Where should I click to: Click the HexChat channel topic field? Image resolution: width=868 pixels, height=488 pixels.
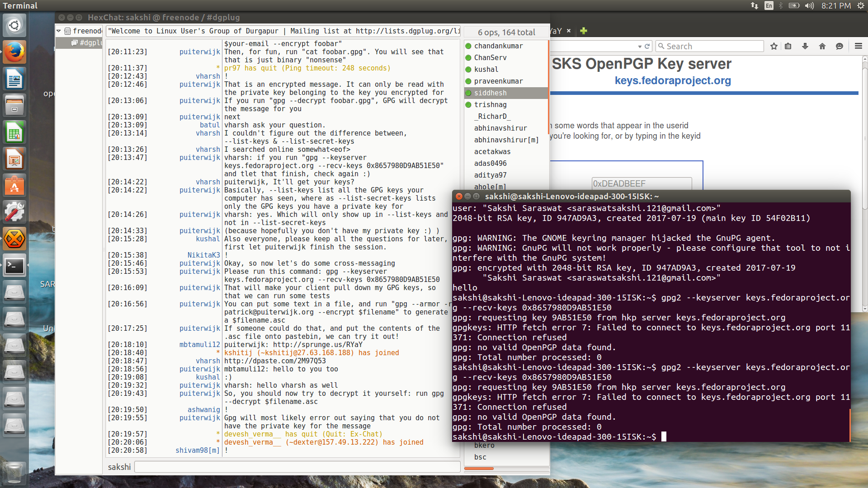(x=283, y=31)
